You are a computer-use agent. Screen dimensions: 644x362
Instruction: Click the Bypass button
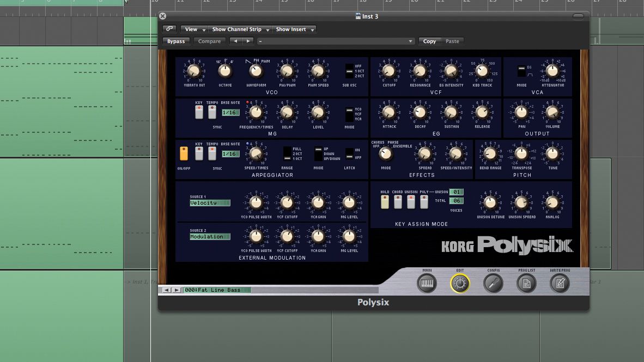(176, 41)
